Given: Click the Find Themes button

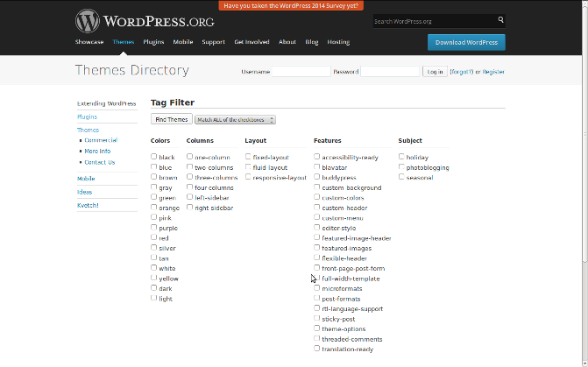Looking at the screenshot, I should click(172, 119).
